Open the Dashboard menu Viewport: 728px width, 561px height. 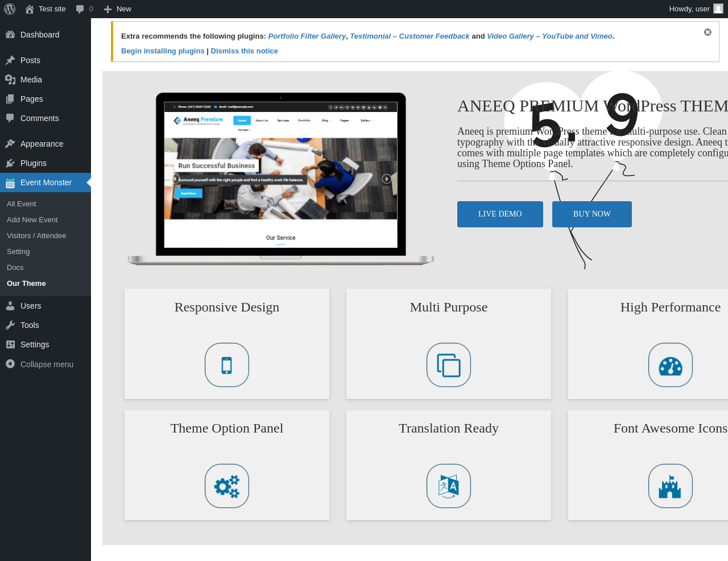[x=45, y=35]
